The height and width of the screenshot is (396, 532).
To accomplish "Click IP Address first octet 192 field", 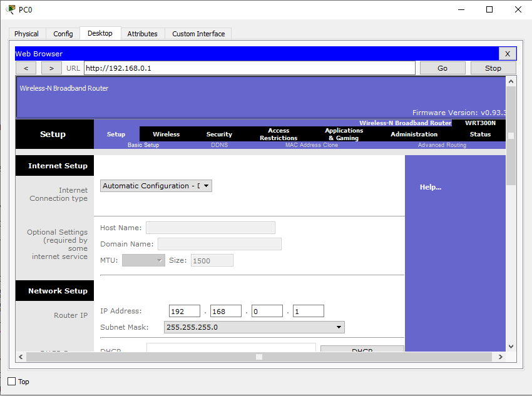I will 185,311.
